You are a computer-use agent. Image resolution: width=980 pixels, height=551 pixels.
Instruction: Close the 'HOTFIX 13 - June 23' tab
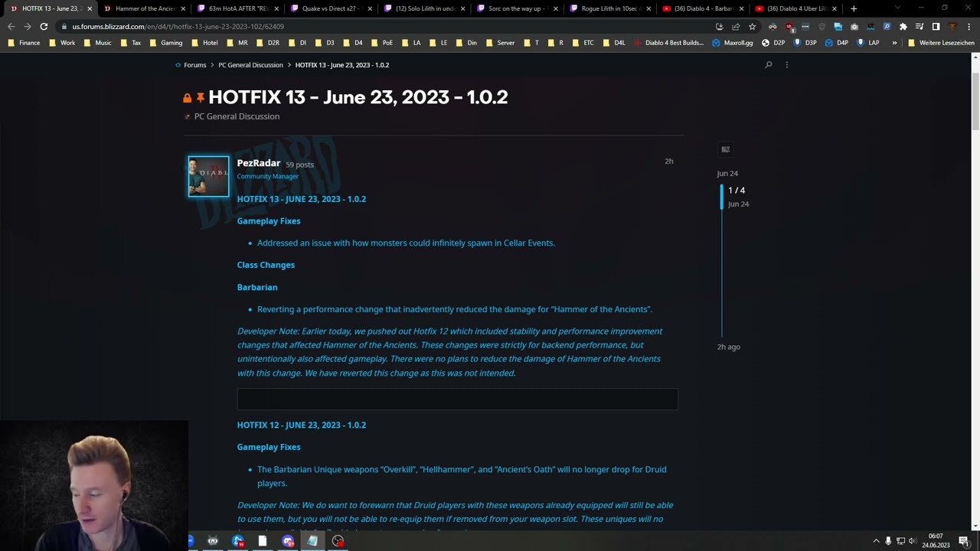click(x=90, y=8)
